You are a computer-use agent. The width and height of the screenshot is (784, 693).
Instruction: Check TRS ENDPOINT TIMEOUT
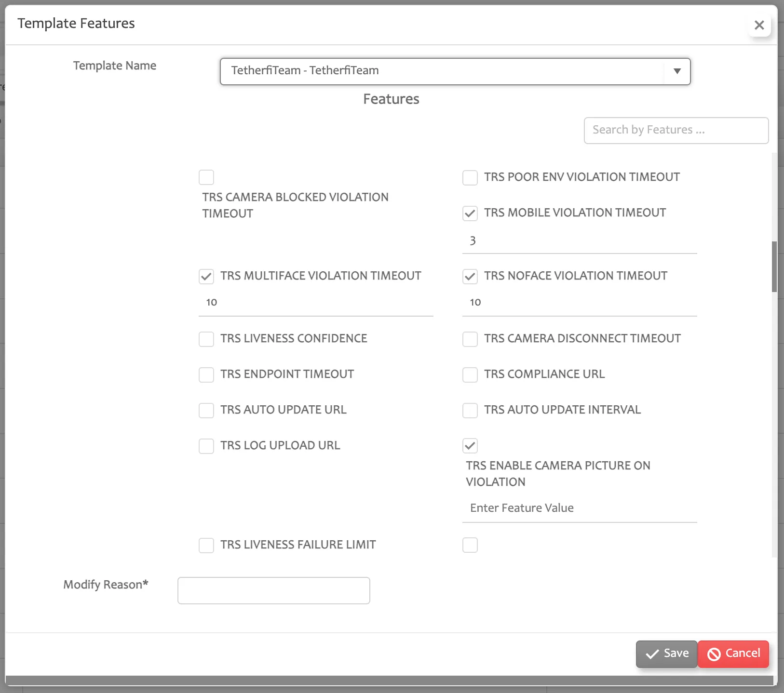point(206,374)
